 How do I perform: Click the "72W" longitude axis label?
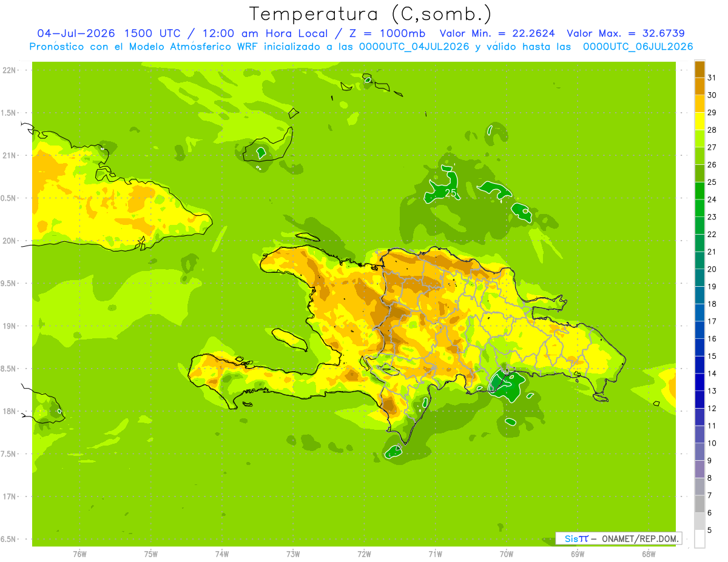pyautogui.click(x=364, y=554)
